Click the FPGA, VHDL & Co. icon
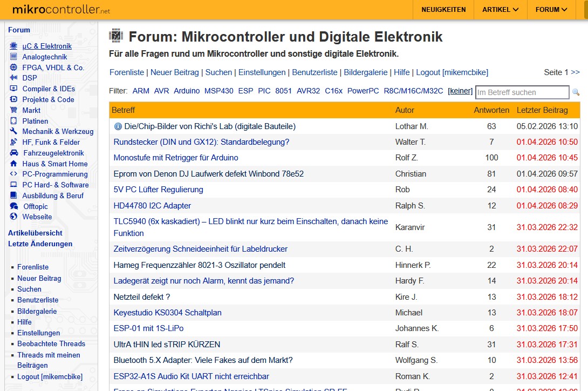Viewport: 588px width, 391px height. click(13, 68)
